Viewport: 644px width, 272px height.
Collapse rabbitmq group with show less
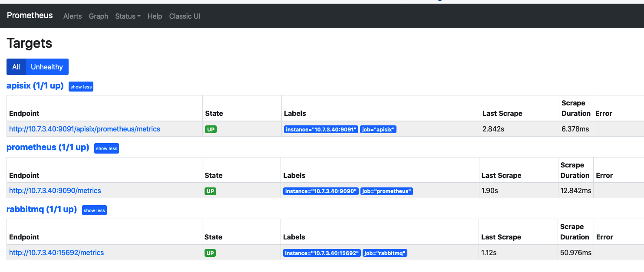click(94, 210)
